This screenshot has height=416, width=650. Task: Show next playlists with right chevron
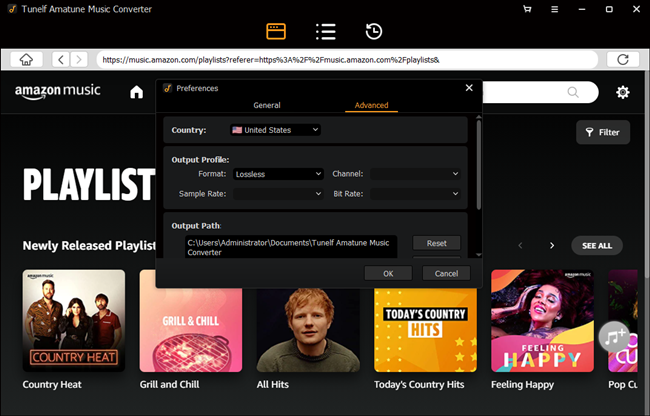(x=552, y=246)
